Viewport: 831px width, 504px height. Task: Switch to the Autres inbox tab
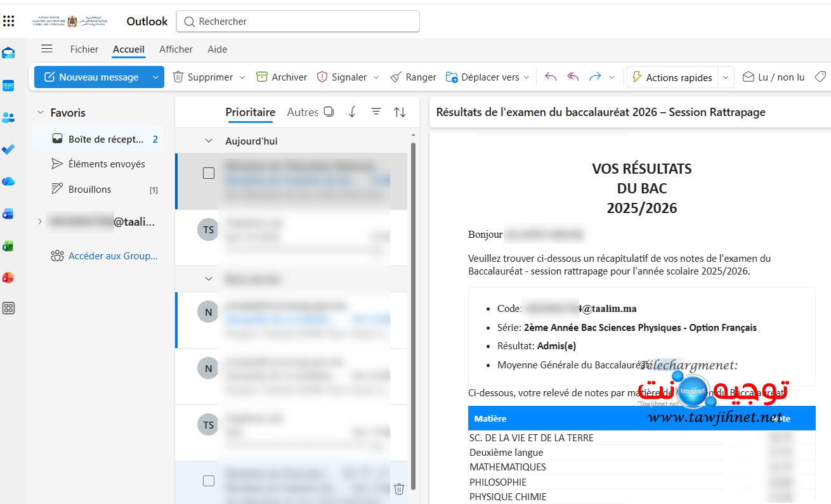[x=303, y=112]
